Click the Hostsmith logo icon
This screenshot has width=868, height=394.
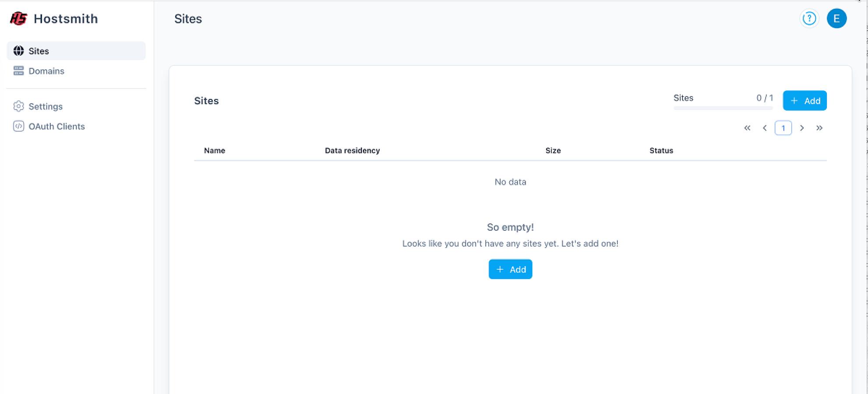[x=19, y=18]
